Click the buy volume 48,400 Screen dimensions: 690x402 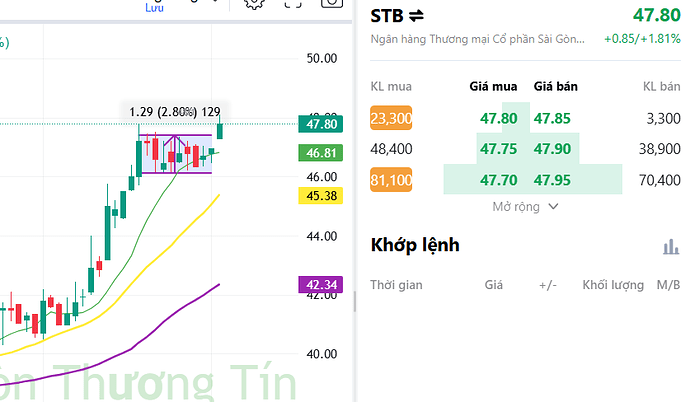(391, 149)
